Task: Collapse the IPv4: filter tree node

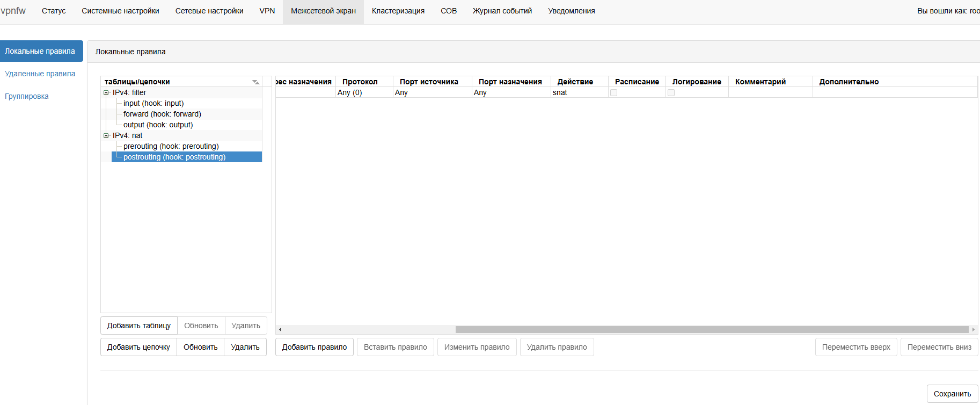Action: 106,93
